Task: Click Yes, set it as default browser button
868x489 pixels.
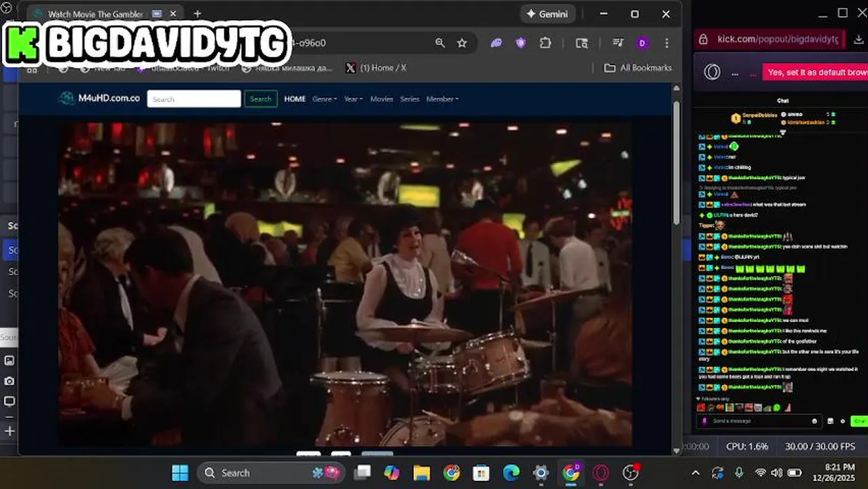Action: tap(815, 72)
